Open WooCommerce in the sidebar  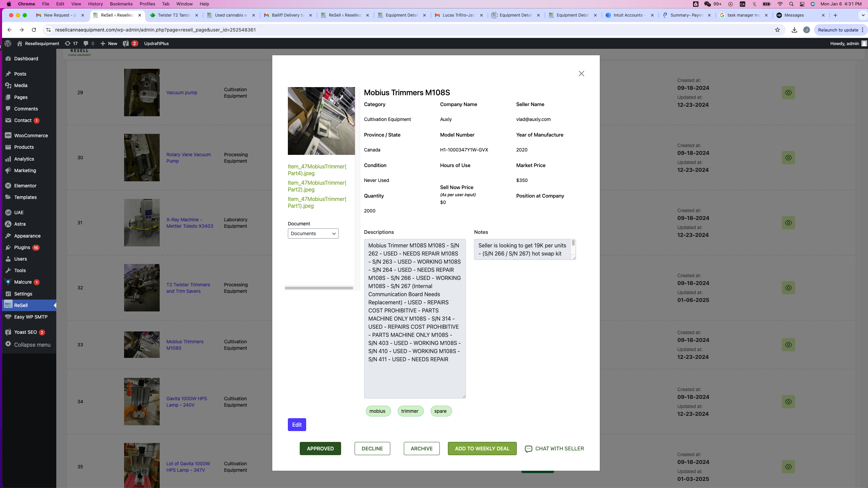tap(31, 136)
